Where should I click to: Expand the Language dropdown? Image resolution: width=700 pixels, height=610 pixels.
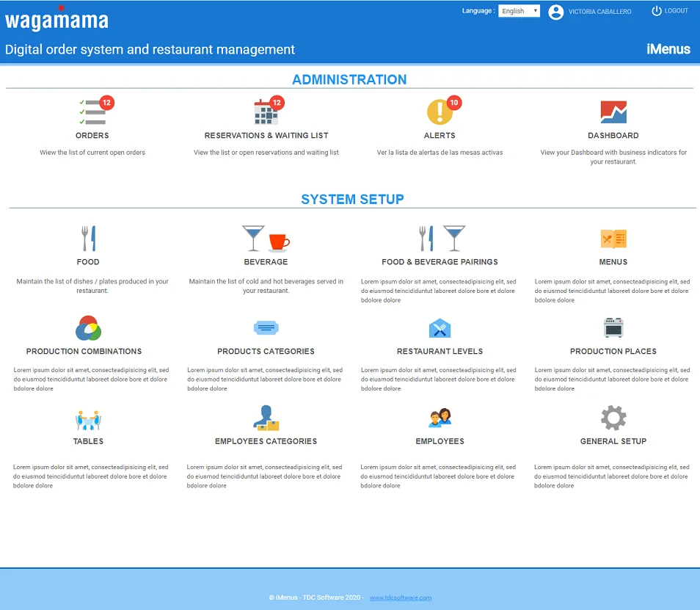click(519, 11)
